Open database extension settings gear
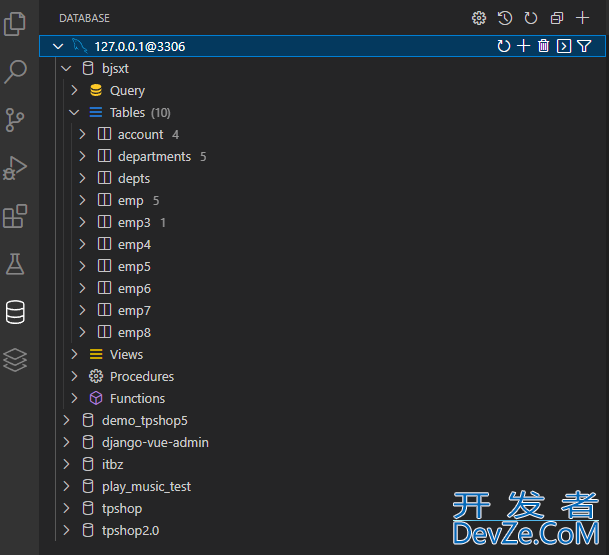The image size is (609, 555). (478, 18)
